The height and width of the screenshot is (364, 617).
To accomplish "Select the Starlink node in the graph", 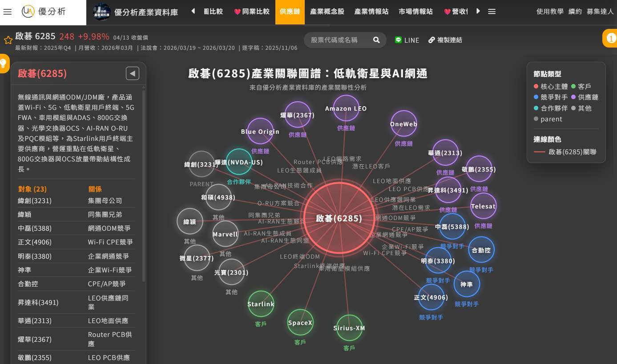I will point(261,304).
